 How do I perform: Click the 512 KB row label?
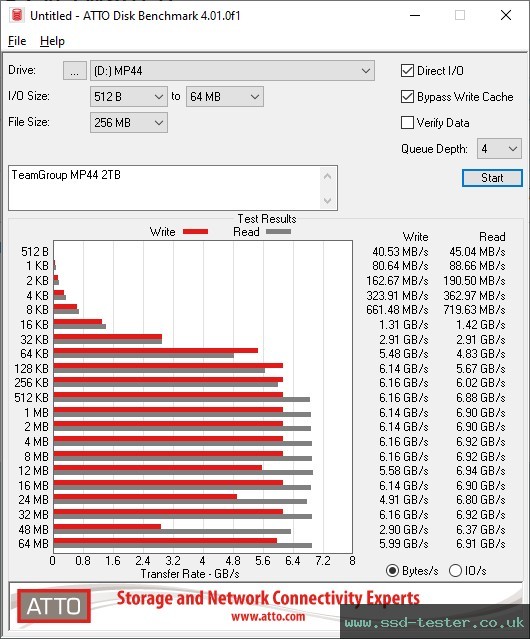[x=31, y=398]
